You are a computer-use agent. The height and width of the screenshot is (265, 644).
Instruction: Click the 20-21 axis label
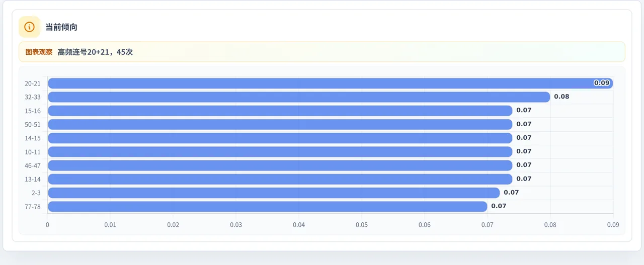point(33,83)
